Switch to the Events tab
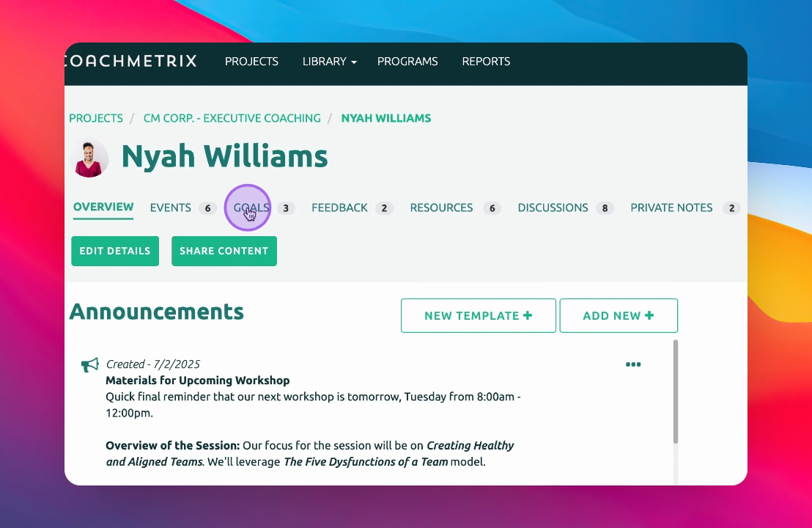 (x=170, y=208)
